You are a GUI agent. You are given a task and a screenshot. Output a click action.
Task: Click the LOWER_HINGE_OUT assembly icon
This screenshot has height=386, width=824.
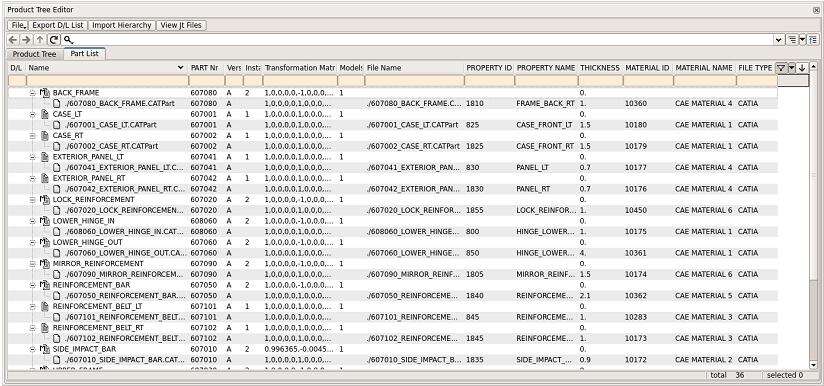(45, 242)
